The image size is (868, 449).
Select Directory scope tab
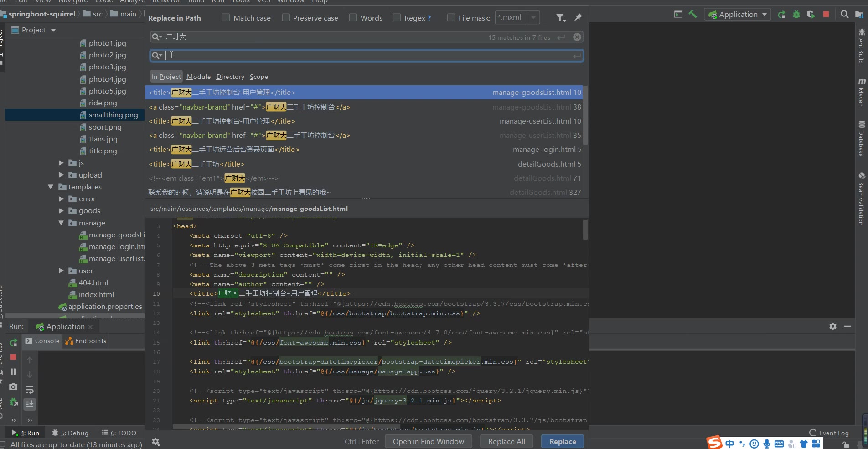click(230, 77)
